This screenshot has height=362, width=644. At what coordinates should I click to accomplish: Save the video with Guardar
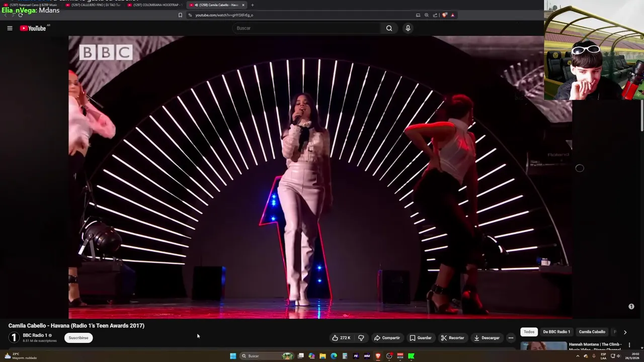(x=421, y=338)
